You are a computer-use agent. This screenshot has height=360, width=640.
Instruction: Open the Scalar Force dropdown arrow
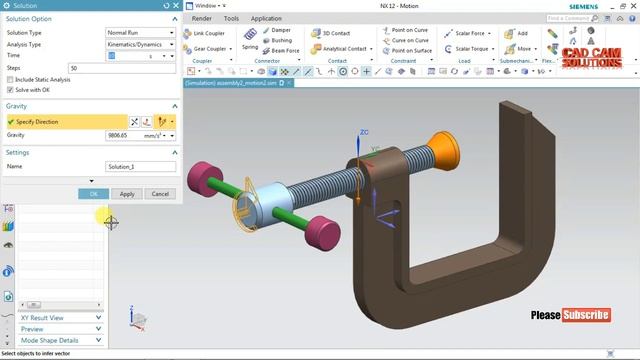click(x=489, y=33)
